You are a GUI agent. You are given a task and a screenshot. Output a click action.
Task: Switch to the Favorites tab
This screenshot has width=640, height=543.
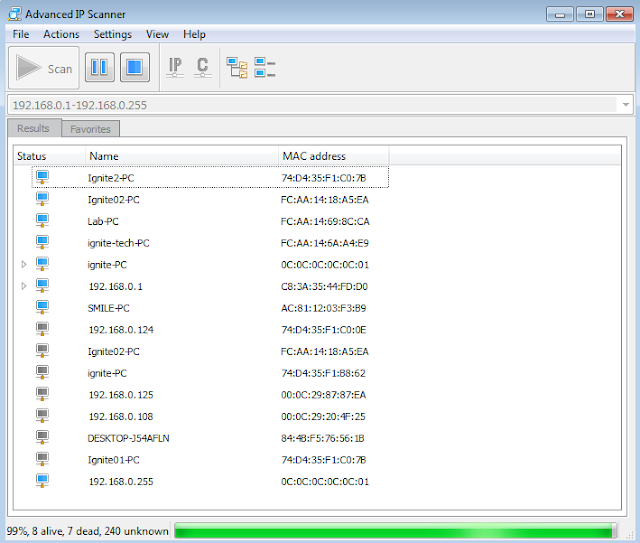pos(90,129)
